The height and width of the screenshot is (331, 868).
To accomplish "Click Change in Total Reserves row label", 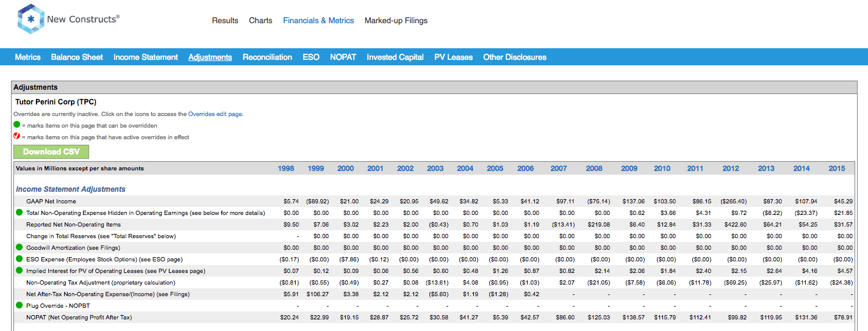I will point(101,236).
